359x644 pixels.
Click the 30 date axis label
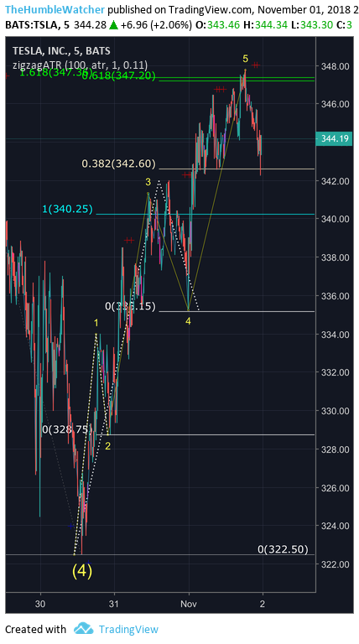click(x=40, y=604)
